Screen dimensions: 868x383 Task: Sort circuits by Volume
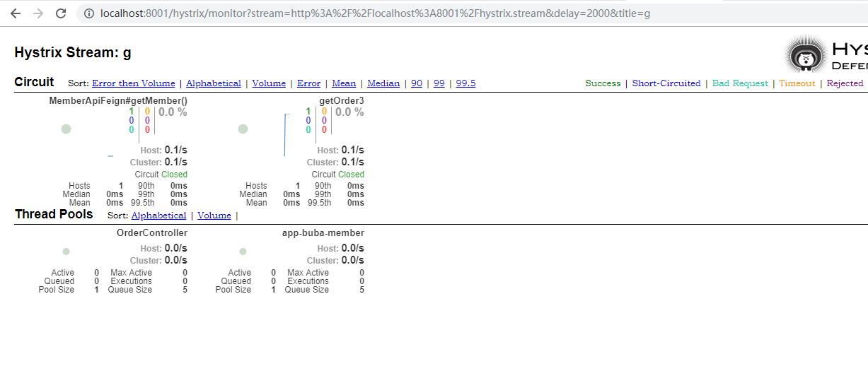[x=269, y=83]
